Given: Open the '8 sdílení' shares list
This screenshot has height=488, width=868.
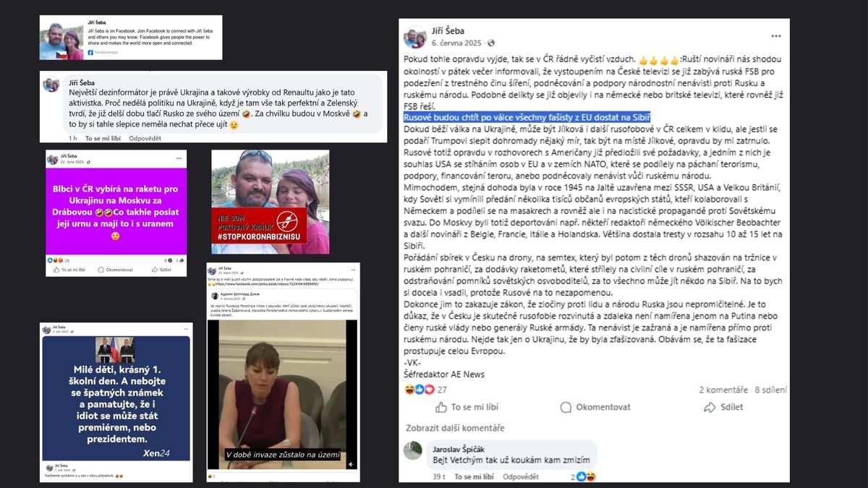Looking at the screenshot, I should coord(770,390).
